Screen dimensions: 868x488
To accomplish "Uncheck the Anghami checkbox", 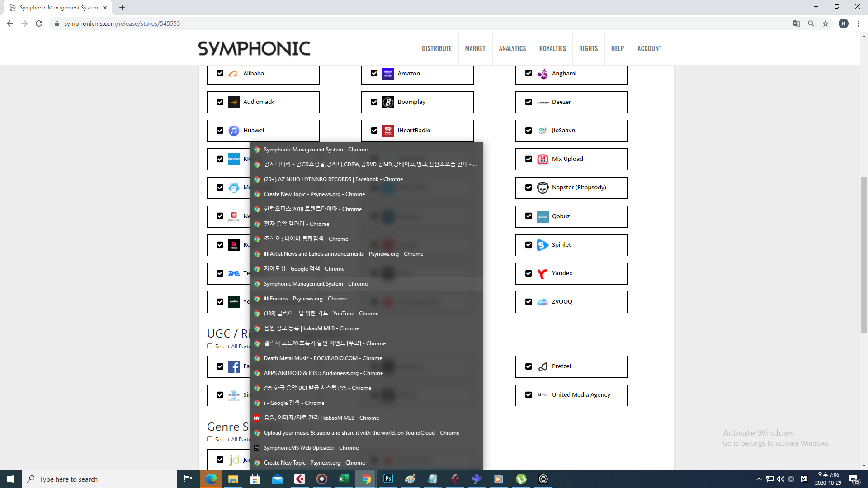I will [x=528, y=73].
